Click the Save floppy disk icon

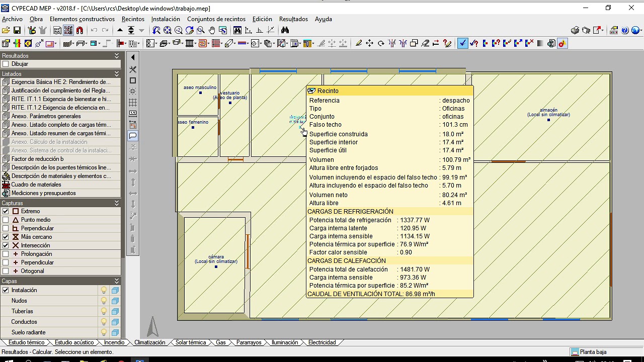(17, 31)
